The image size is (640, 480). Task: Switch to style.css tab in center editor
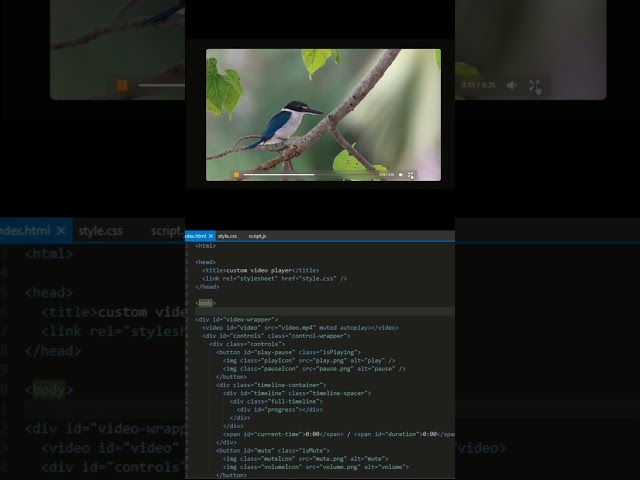[227, 236]
